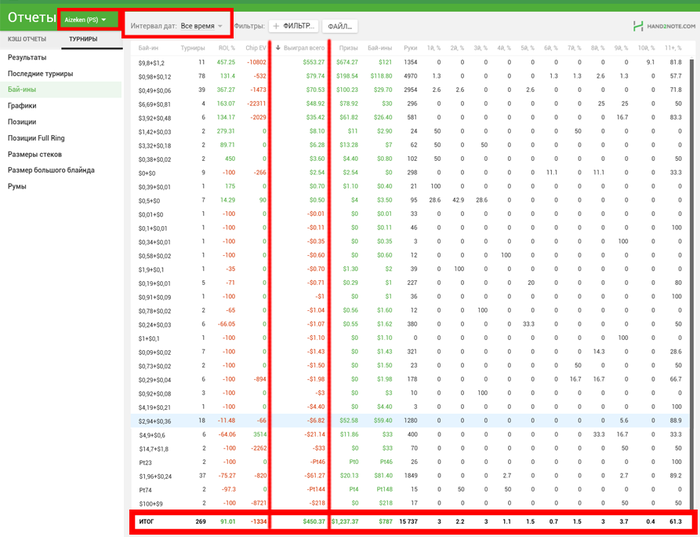Image resolution: width=700 pixels, height=537 pixels.
Task: Select the $1+$0,1 buy-in row
Action: point(410,338)
